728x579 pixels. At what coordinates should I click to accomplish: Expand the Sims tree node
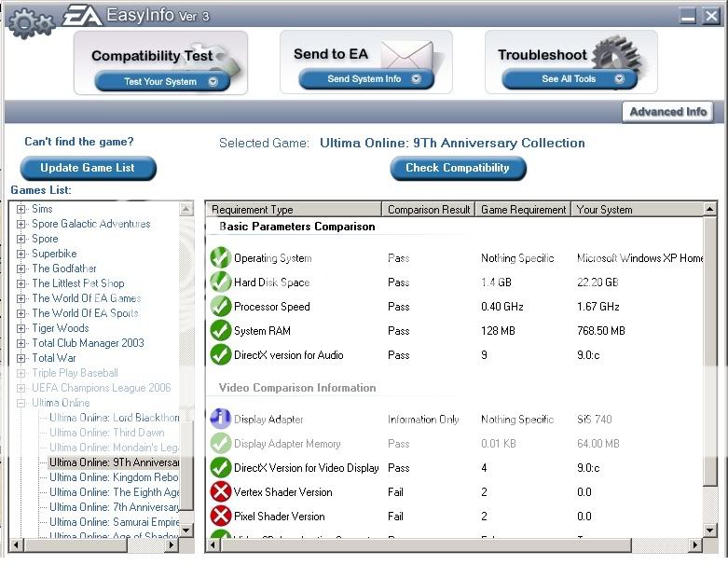21,209
